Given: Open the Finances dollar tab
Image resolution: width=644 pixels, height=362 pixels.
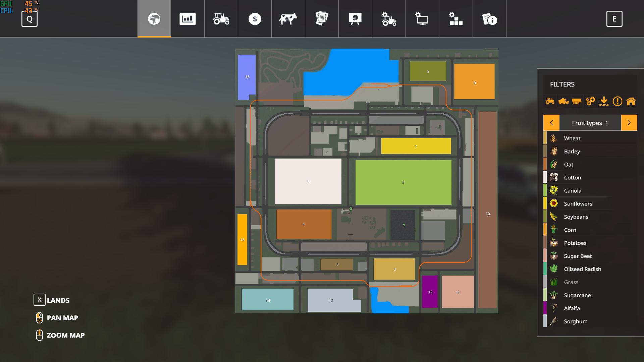Looking at the screenshot, I should point(255,19).
